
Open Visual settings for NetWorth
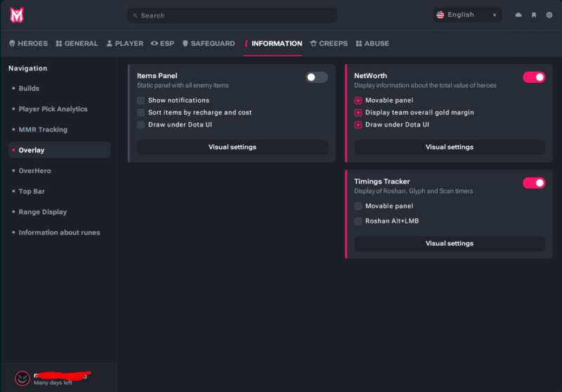tap(450, 147)
